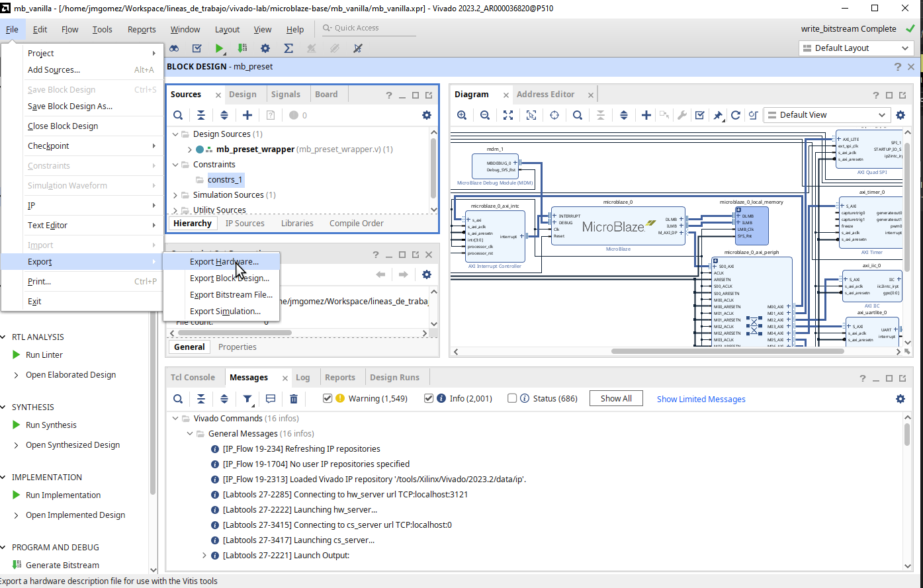Image resolution: width=923 pixels, height=588 pixels.
Task: Click the diagram search magnifier icon
Action: tap(578, 115)
